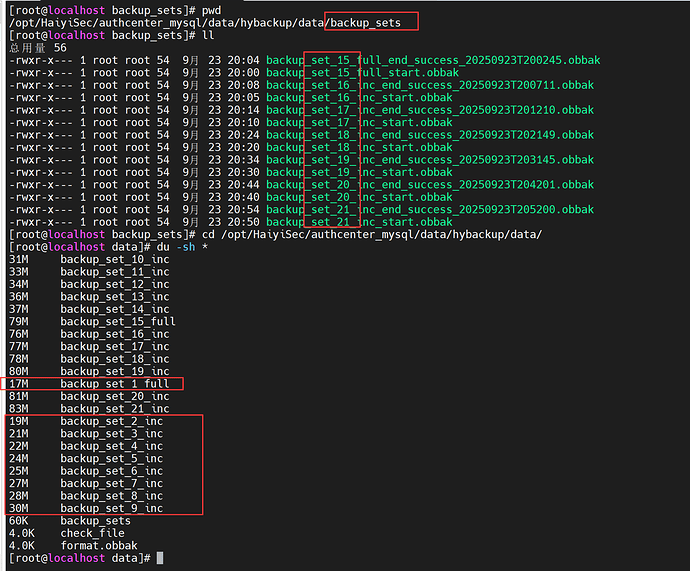Viewport: 690px width, 571px height.
Task: Click directory name backup_set_7_inc in du output
Action: [112, 483]
